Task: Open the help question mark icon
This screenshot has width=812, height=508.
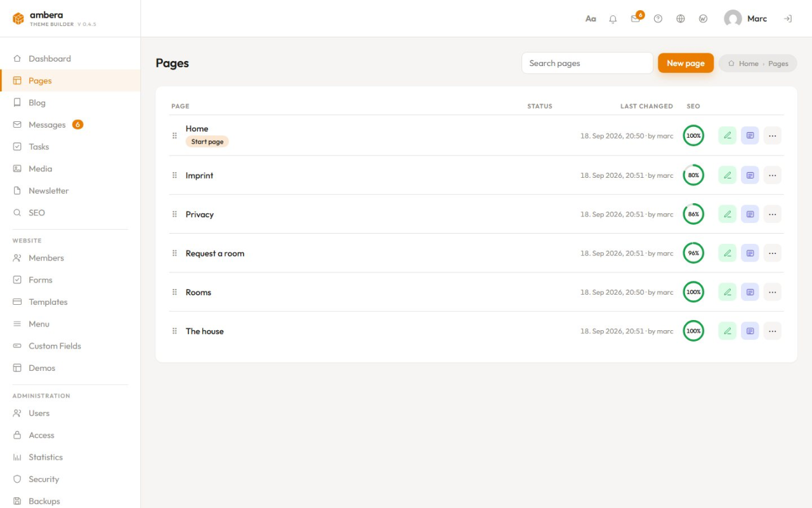Action: [x=658, y=19]
